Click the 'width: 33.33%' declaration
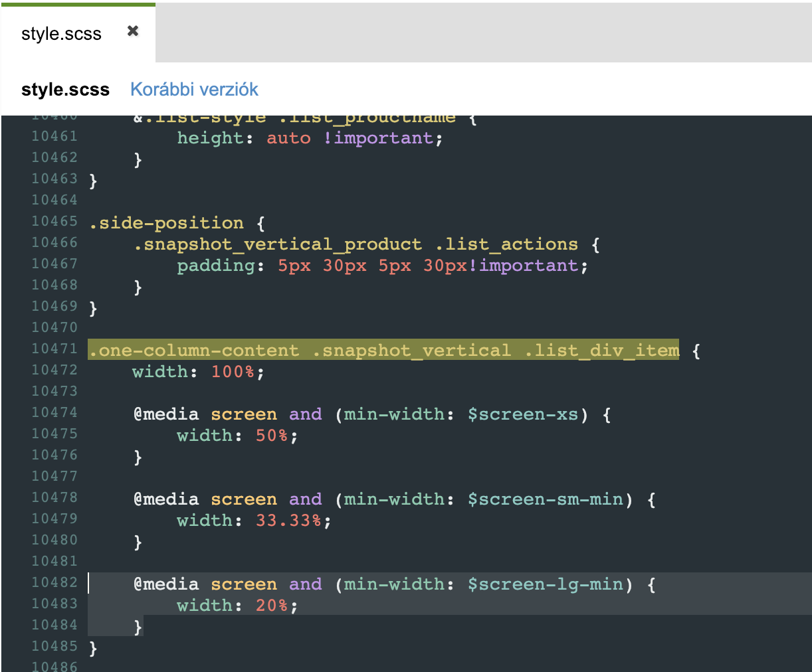The image size is (812, 672). pyautogui.click(x=254, y=521)
